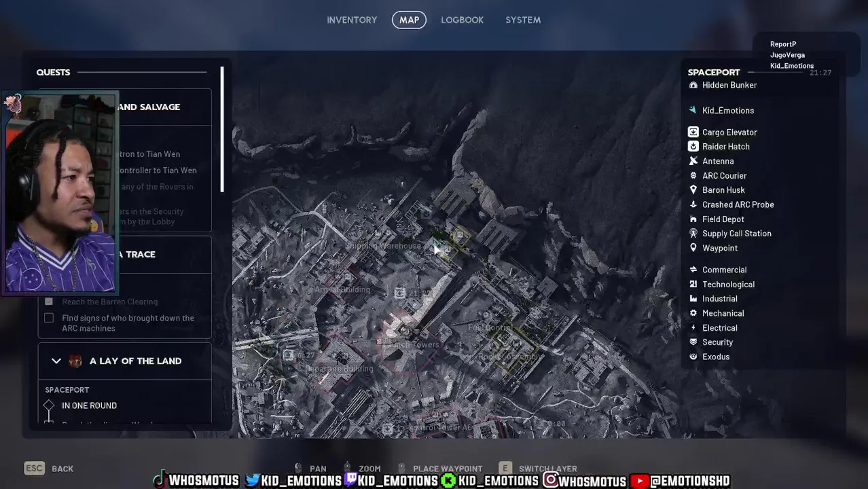The width and height of the screenshot is (868, 489).
Task: Click the Waypoint legend icon
Action: pos(693,248)
